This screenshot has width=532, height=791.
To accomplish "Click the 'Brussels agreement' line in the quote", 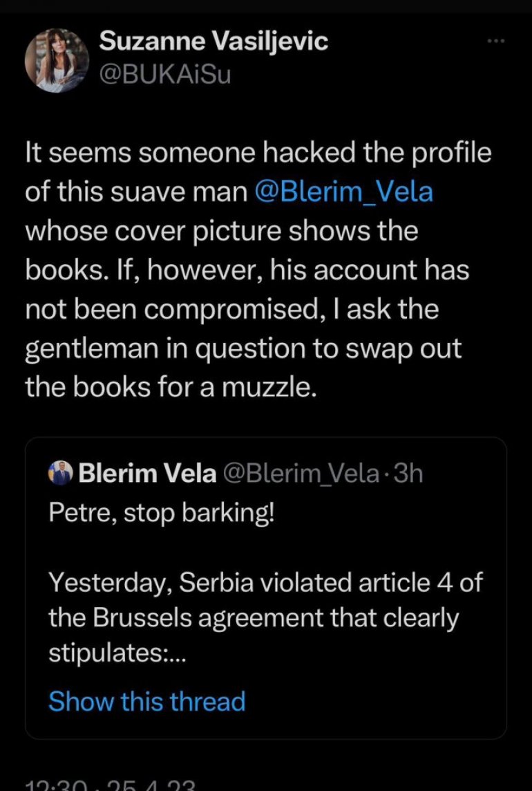I will coord(253,618).
